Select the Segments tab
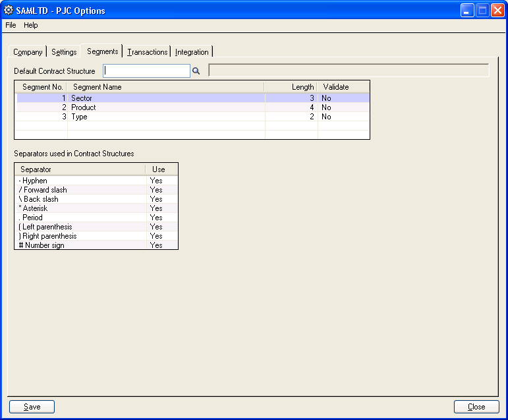Viewport: 508px width, 420px height. click(102, 51)
